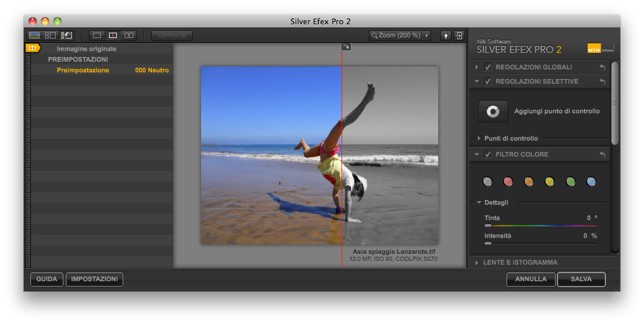This screenshot has width=644, height=324.
Task: Click the Confronta button
Action: point(172,36)
